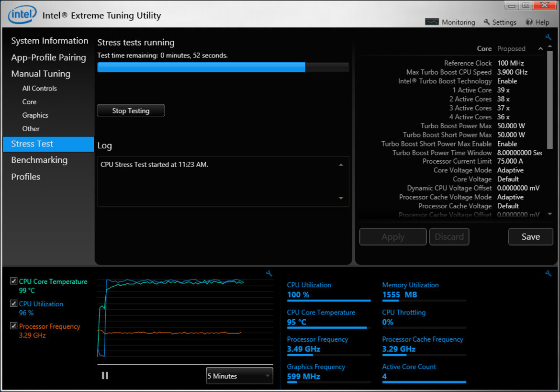
Task: Click 2 Active Cores value 38 x
Action: tap(503, 99)
